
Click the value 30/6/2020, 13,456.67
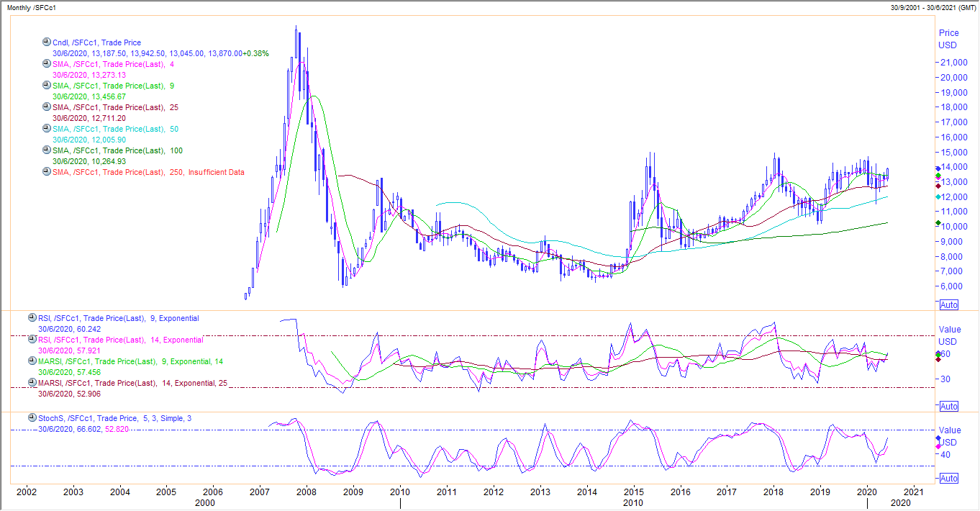click(89, 97)
